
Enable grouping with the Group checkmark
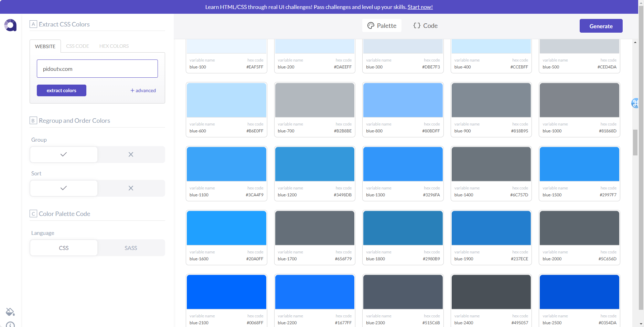[64, 154]
